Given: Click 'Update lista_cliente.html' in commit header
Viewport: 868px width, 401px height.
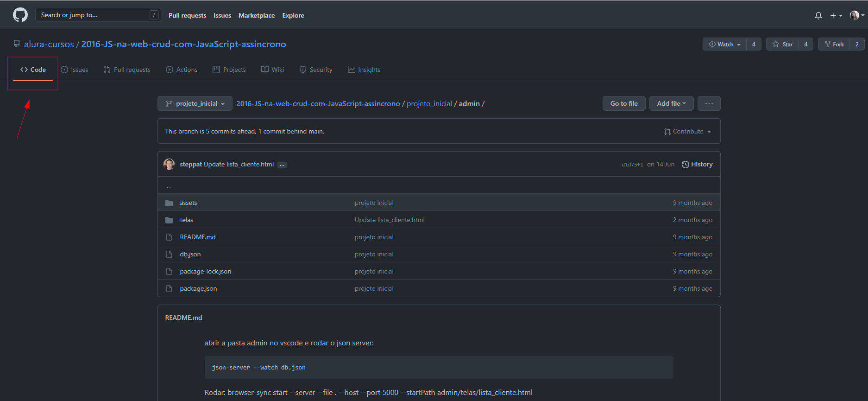Looking at the screenshot, I should pos(239,165).
